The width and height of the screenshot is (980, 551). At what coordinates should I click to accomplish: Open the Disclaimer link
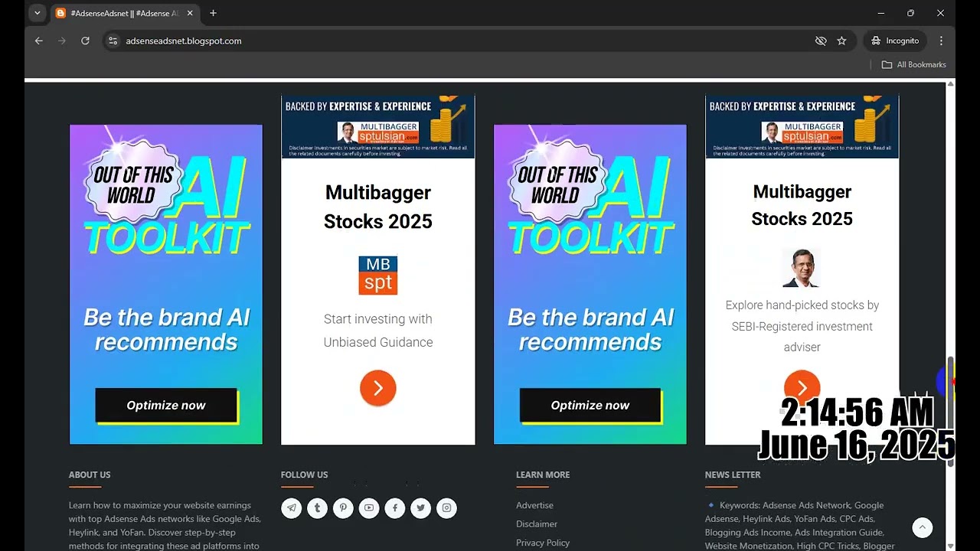[x=537, y=524]
